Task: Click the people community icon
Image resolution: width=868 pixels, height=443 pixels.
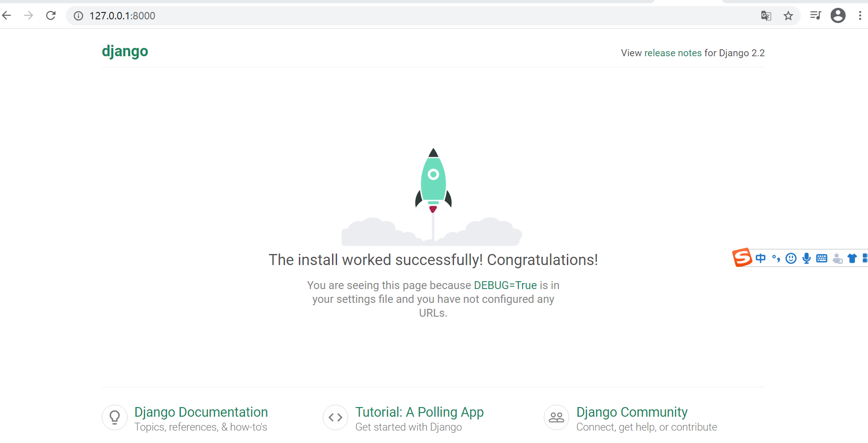Action: pos(557,417)
